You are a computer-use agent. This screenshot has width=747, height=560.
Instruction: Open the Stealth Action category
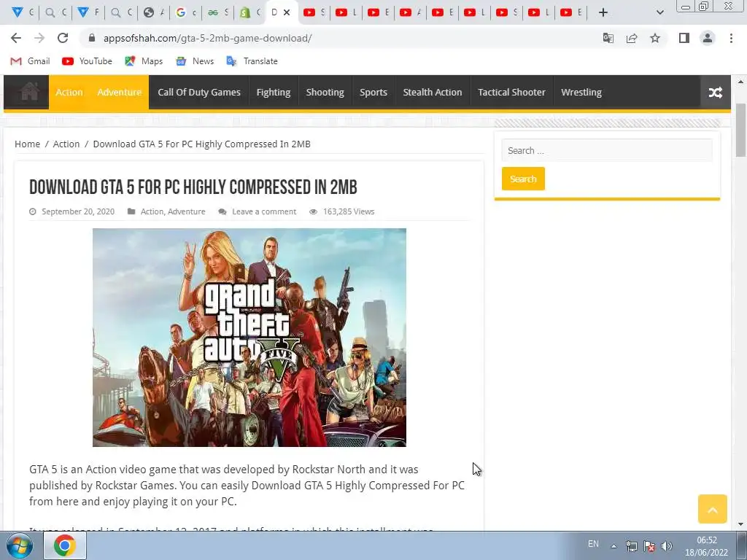(x=432, y=92)
